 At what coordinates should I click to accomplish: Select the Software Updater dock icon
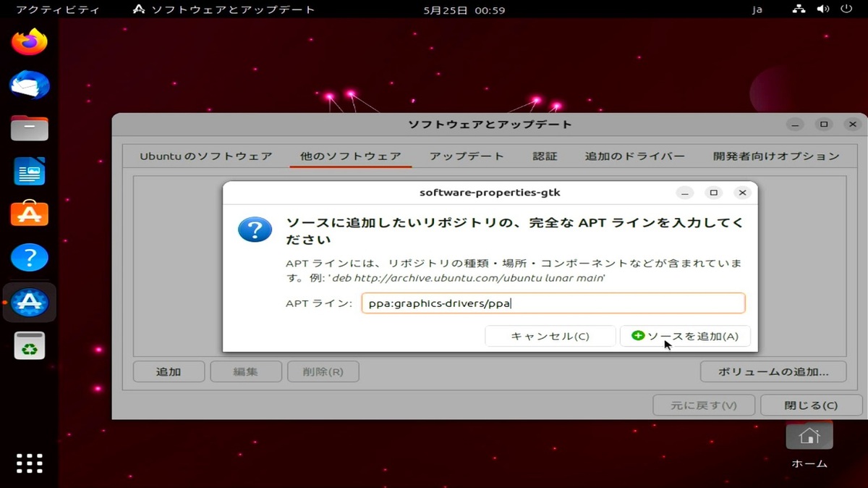(30, 303)
